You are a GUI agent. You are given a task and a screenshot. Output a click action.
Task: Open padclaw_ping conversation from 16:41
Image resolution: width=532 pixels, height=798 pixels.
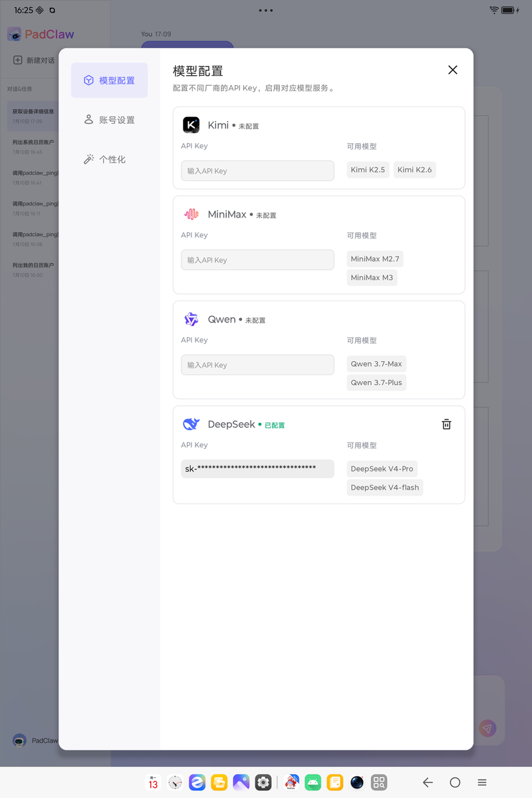coord(33,178)
